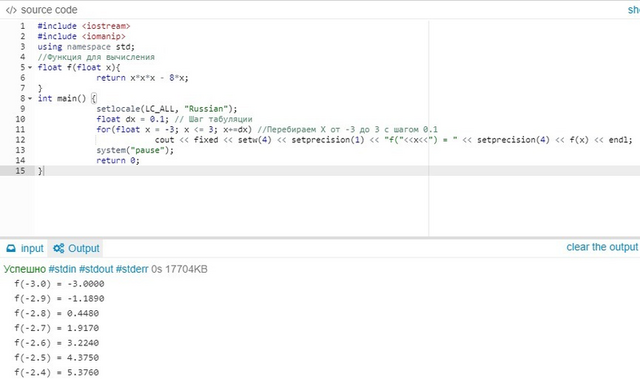Image resolution: width=640 pixels, height=379 pixels.
Task: Click clear the output link
Action: coord(602,247)
